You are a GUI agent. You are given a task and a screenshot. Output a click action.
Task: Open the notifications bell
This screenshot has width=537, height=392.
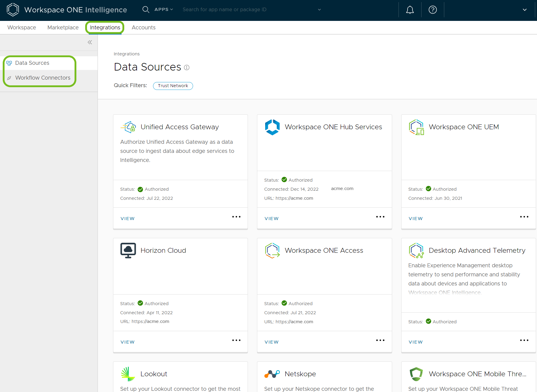click(410, 10)
